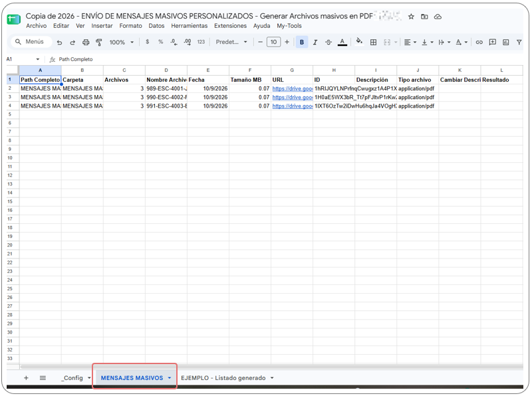Increase font size with plus button

coord(287,42)
